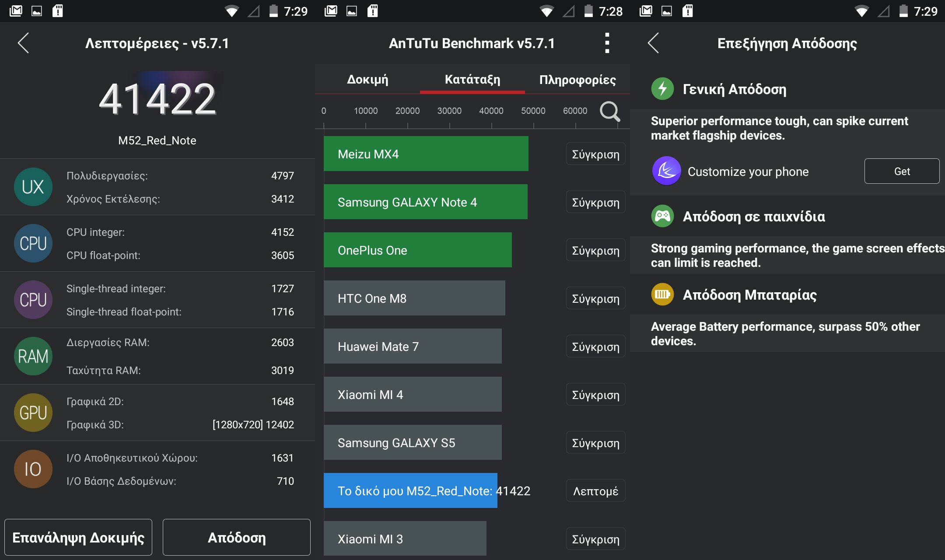Tap the Ταχύτητα RAM score row

180,370
